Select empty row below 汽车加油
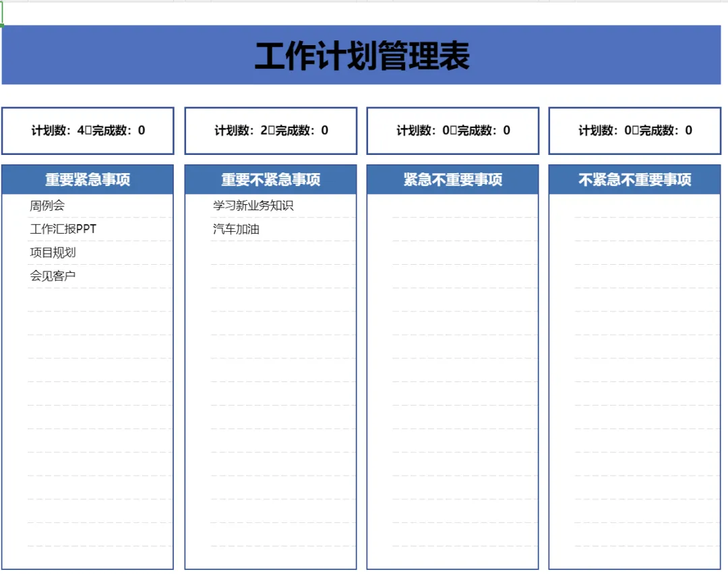728x574 pixels. [283, 253]
